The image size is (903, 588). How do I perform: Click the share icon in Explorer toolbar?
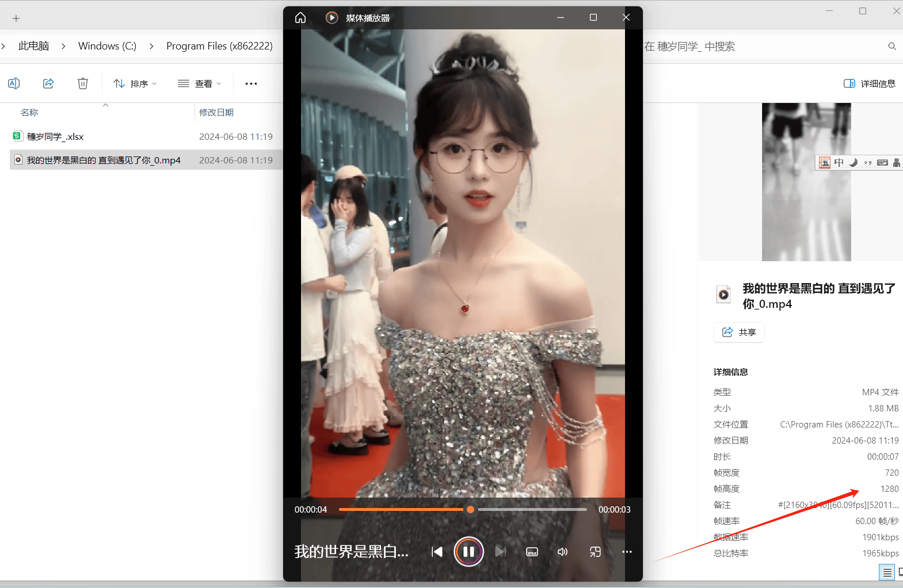pyautogui.click(x=48, y=83)
